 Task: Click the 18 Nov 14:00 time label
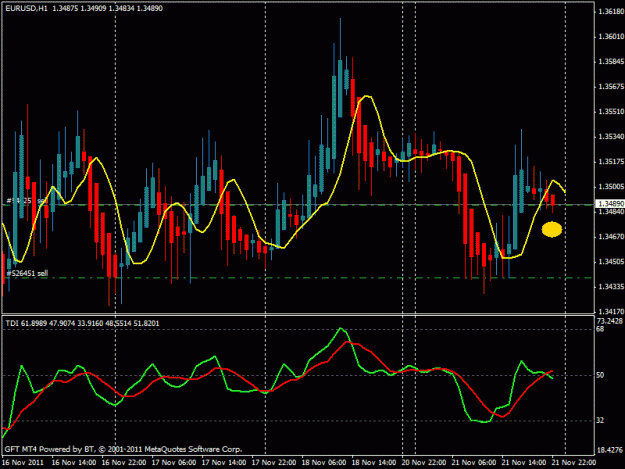[x=374, y=462]
